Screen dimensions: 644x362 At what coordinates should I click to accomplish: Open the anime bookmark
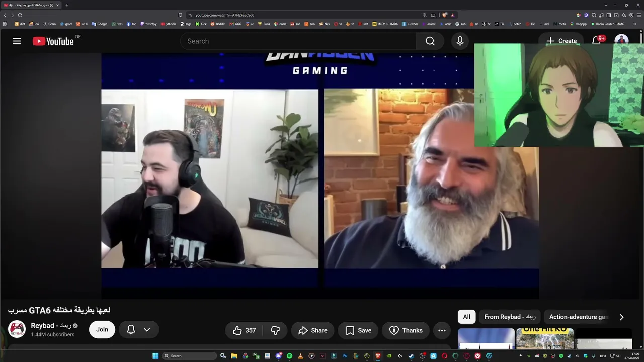pos(429,24)
